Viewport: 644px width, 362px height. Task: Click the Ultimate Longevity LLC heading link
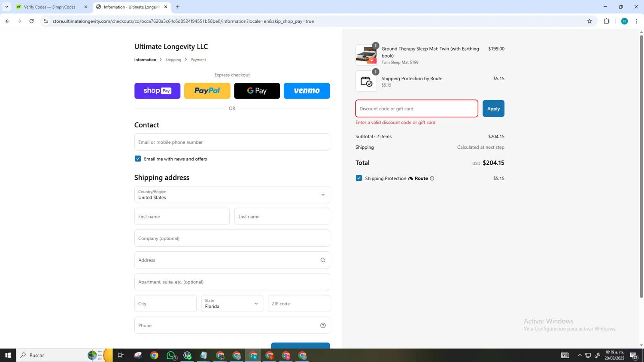point(171,46)
